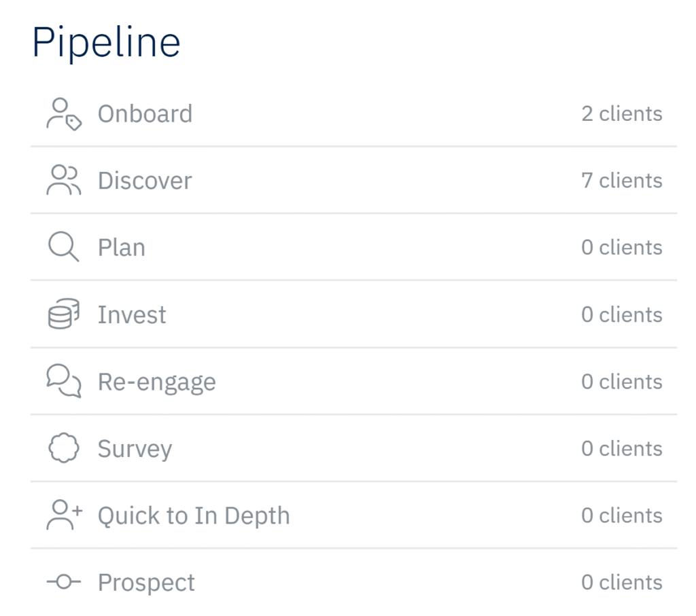The image size is (696, 616).
Task: Select the Plan stage label
Action: tap(121, 247)
